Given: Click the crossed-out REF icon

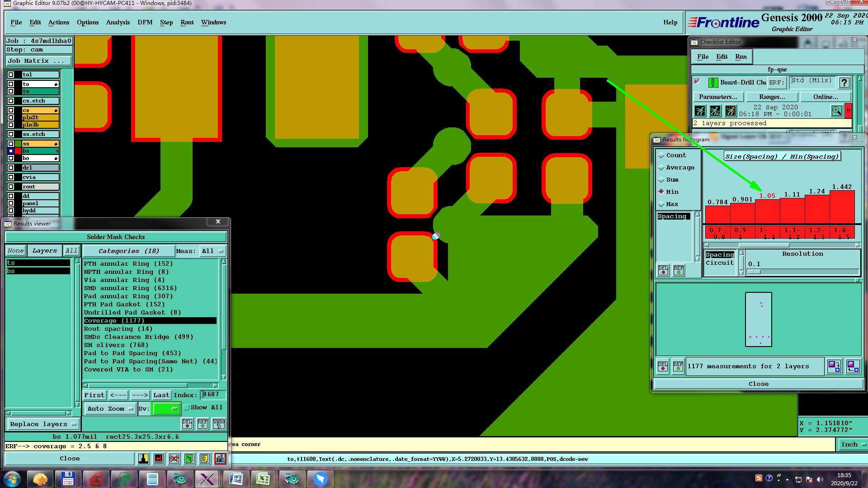Looking at the screenshot, I should 174,459.
